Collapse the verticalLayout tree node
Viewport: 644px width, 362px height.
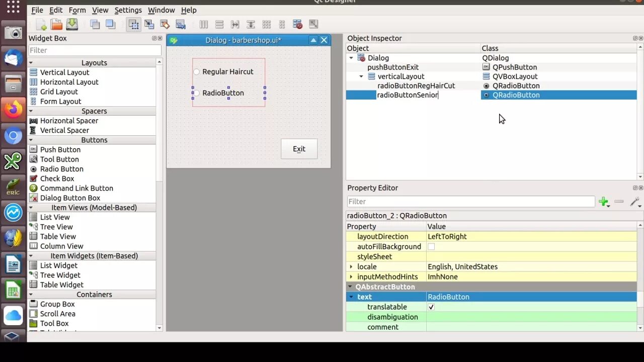click(361, 76)
